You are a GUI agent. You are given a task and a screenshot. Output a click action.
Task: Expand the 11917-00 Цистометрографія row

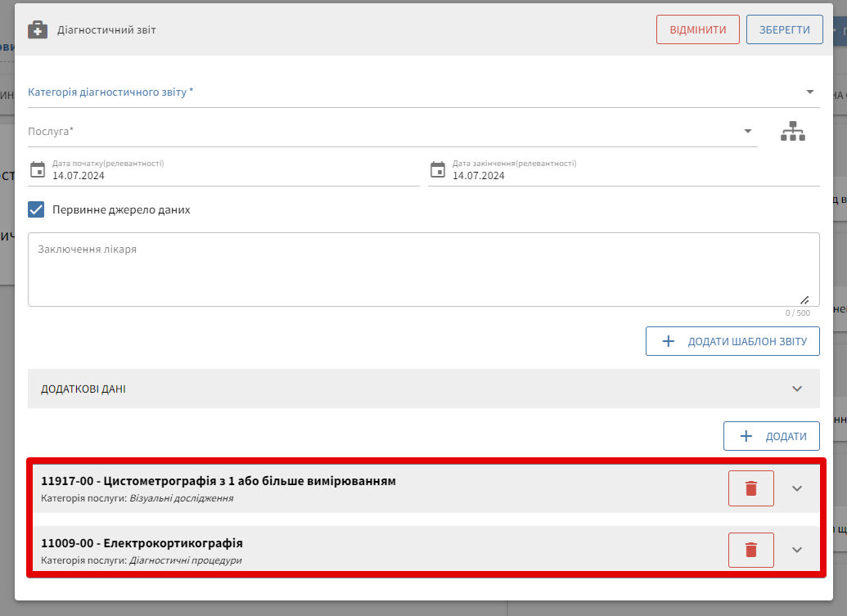click(797, 488)
